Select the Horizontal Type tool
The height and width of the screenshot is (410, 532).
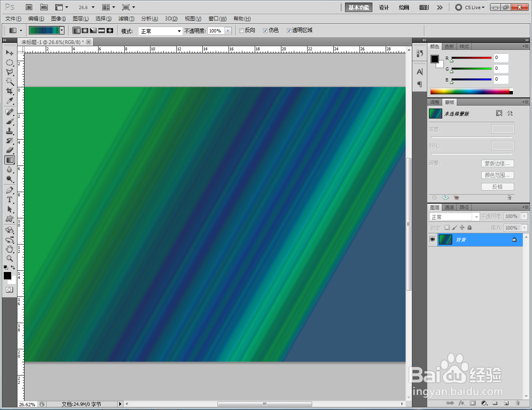click(10, 200)
